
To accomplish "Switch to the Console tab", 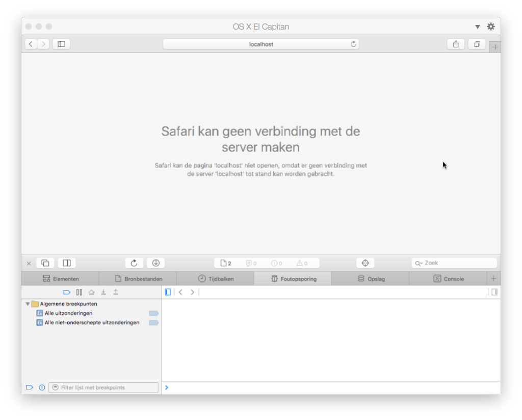I will click(x=448, y=279).
